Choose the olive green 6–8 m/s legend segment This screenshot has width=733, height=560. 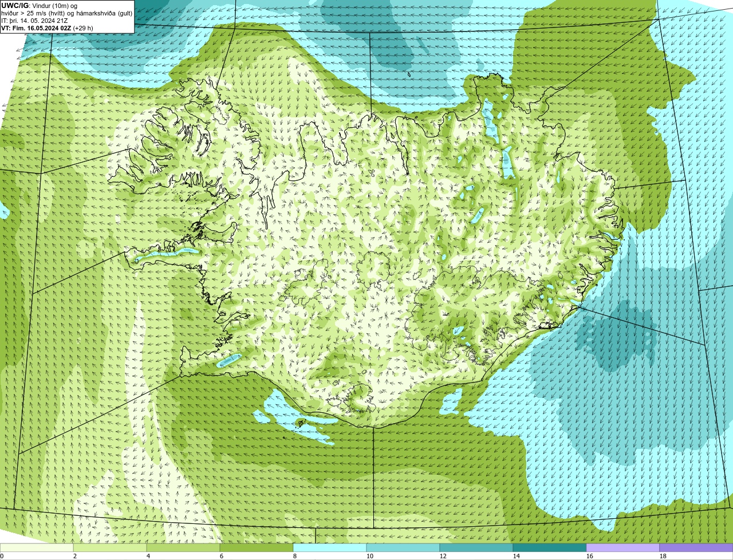257,547
